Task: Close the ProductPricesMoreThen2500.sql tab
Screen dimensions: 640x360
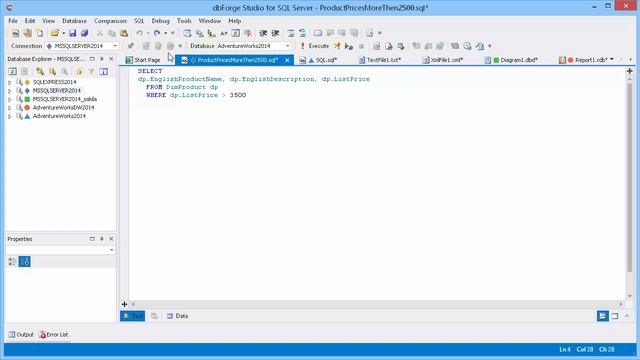Action: click(287, 60)
